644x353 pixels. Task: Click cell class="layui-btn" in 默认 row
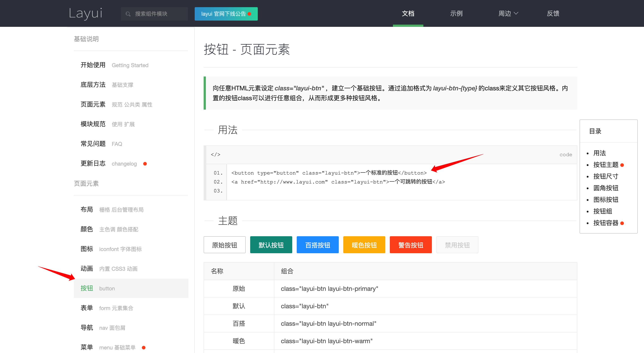pos(426,306)
